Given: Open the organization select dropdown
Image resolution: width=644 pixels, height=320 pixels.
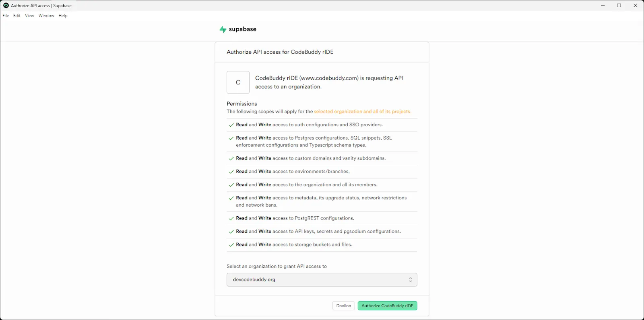Looking at the screenshot, I should coord(322,280).
